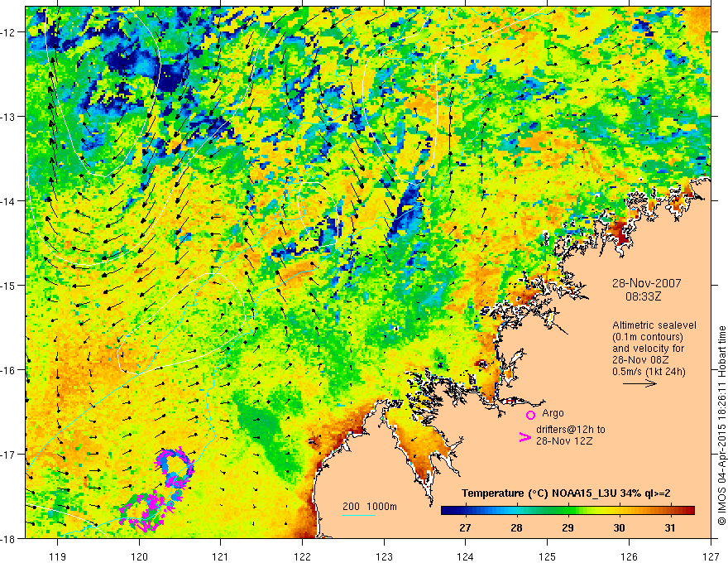Click the magenta drifters arrowhead symbol
Viewport: 728px width, 563px height.
tap(524, 436)
